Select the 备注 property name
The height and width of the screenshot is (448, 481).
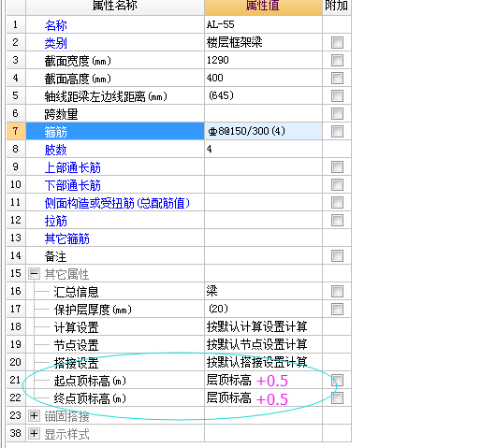point(55,256)
